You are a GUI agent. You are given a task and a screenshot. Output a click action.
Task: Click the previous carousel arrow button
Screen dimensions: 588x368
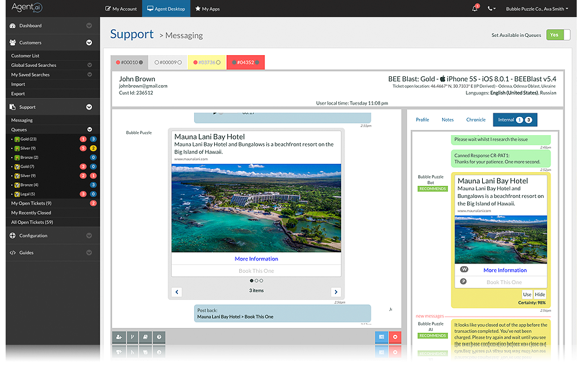pos(177,292)
